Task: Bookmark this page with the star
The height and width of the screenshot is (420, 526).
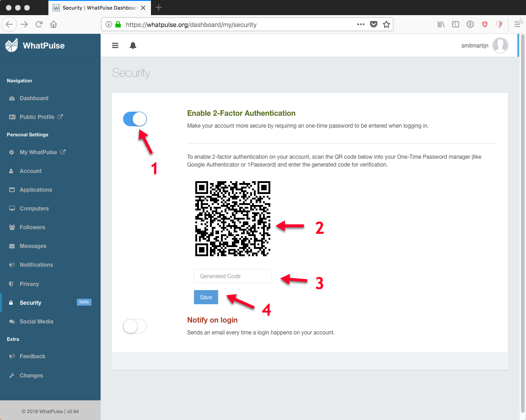Action: tap(386, 24)
